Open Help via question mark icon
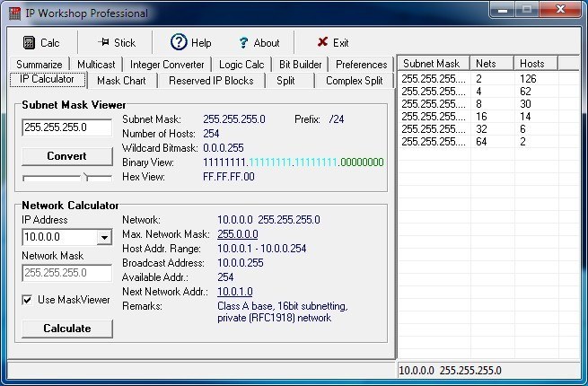The image size is (588, 386). (x=179, y=42)
